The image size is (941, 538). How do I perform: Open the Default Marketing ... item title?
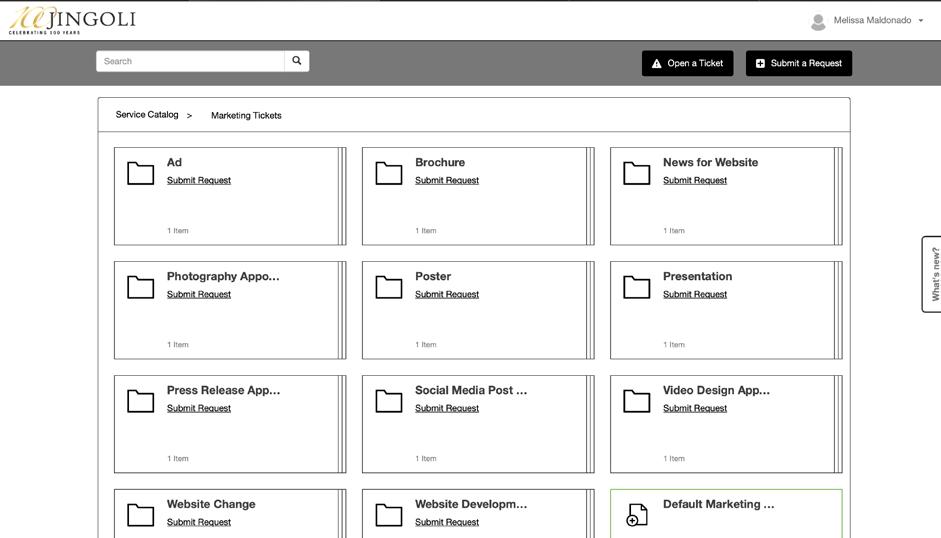pyautogui.click(x=719, y=504)
